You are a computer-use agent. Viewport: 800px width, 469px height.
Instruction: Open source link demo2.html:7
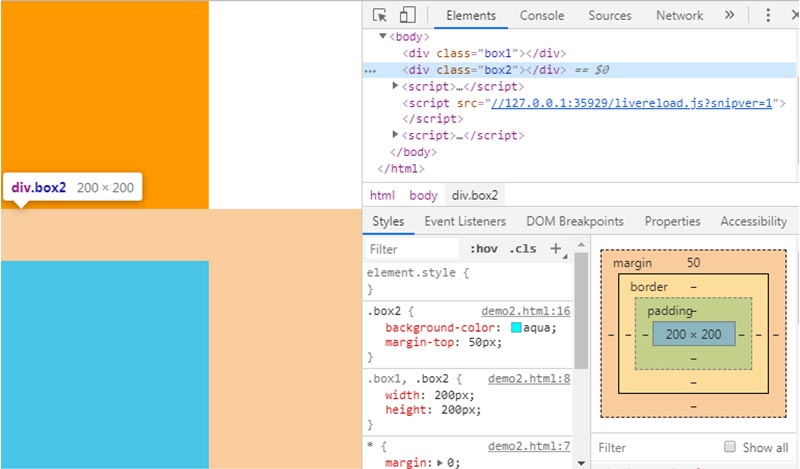pyautogui.click(x=529, y=447)
